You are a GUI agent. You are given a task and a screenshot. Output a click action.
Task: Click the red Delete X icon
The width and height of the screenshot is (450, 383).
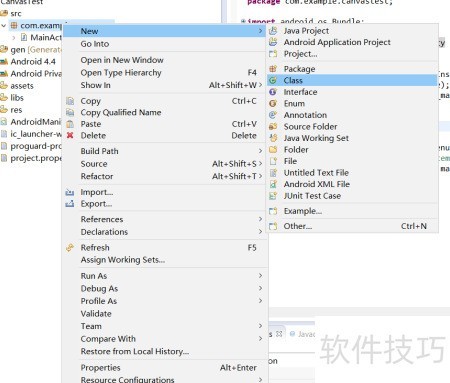(x=70, y=135)
